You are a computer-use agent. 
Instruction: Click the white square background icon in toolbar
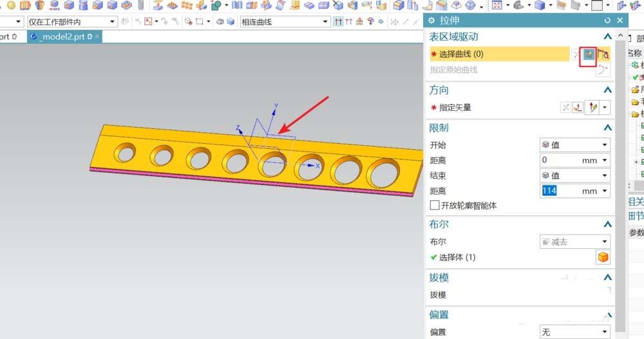pyautogui.click(x=597, y=5)
